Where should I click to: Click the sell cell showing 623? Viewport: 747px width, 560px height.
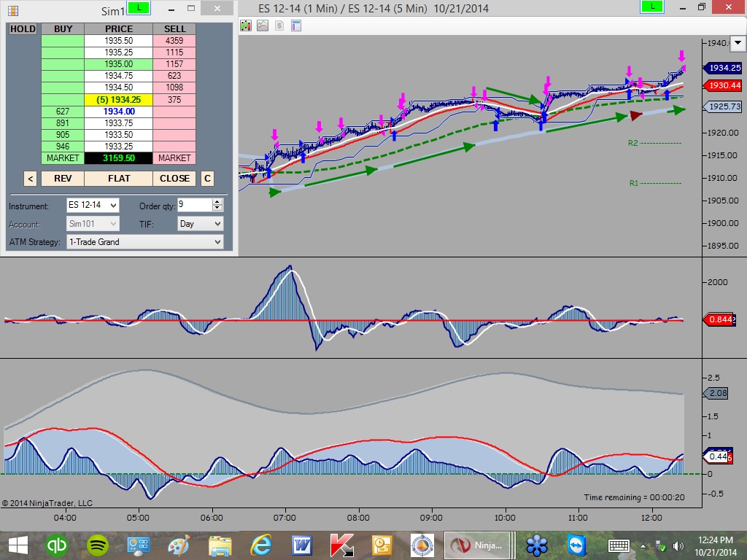(x=174, y=76)
